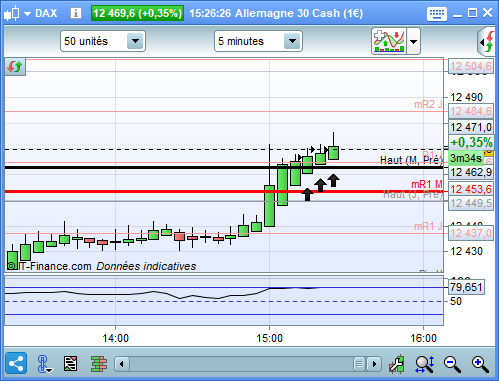The image size is (499, 381).
Task: Open the 50 unités chart size dropdown
Action: (x=103, y=41)
